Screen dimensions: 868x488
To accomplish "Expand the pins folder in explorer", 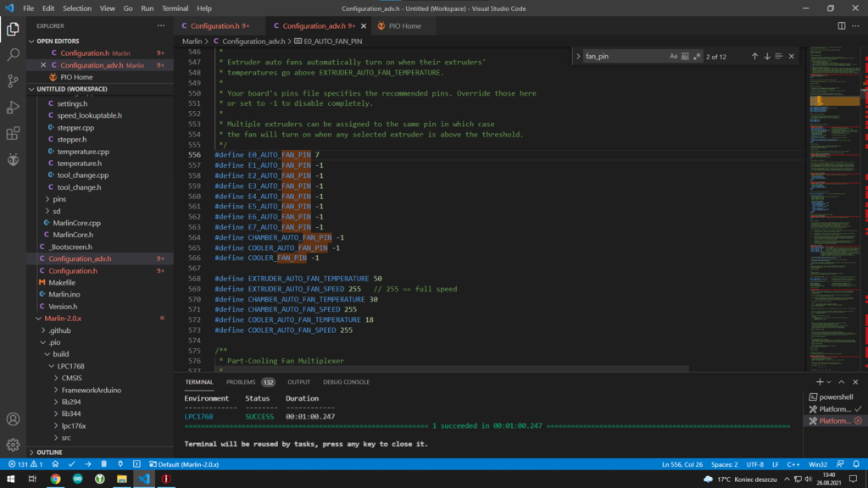I will [x=59, y=199].
